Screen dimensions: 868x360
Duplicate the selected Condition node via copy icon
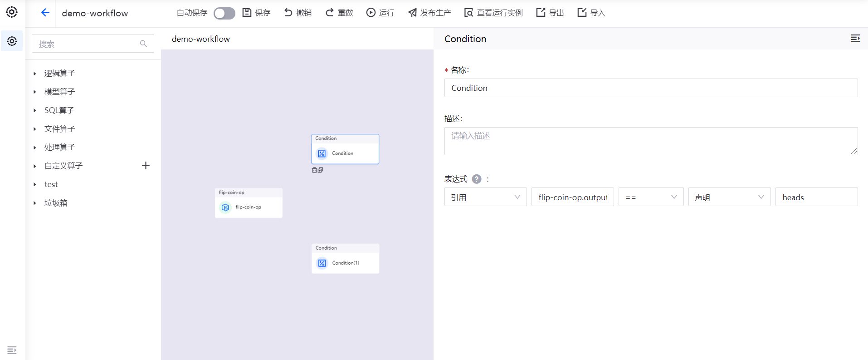[321, 170]
